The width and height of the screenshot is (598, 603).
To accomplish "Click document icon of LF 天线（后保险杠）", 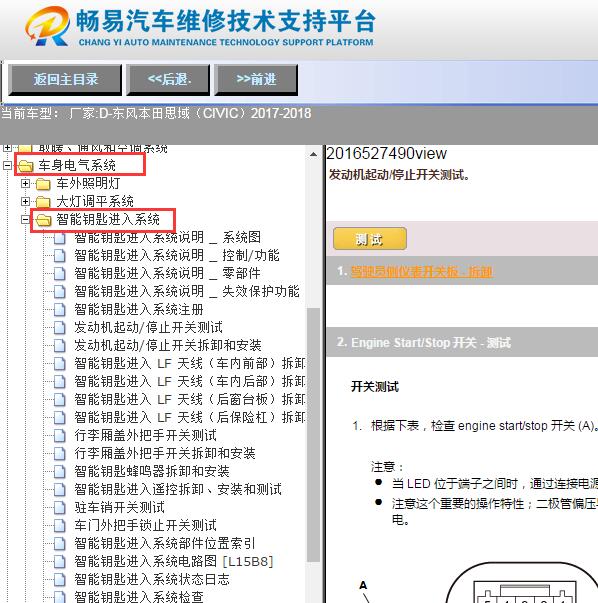I will (60, 418).
